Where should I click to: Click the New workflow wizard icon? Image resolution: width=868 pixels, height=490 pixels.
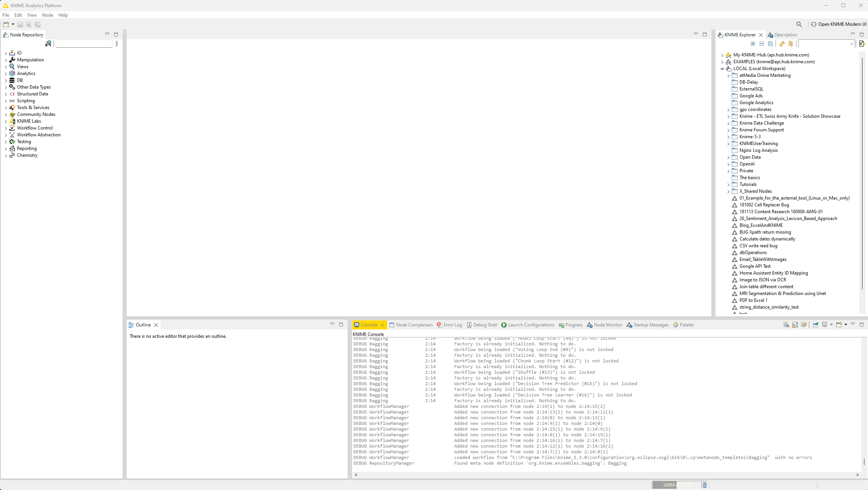[6, 24]
